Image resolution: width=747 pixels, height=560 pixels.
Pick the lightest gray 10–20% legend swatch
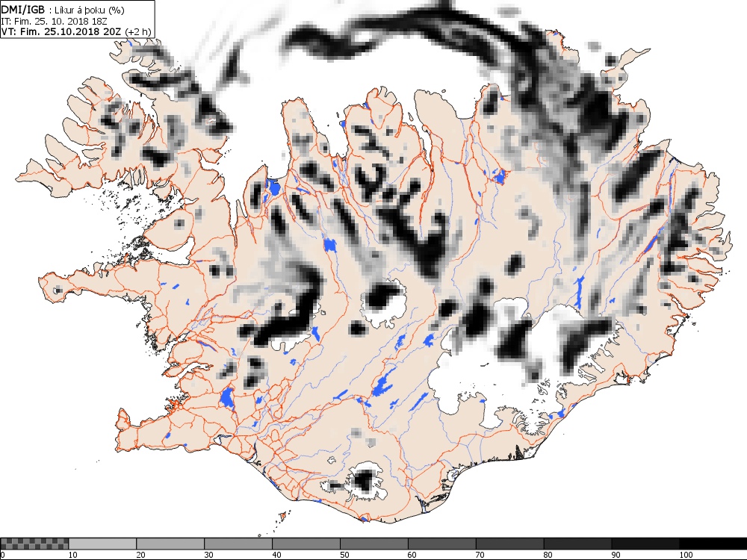[102, 544]
